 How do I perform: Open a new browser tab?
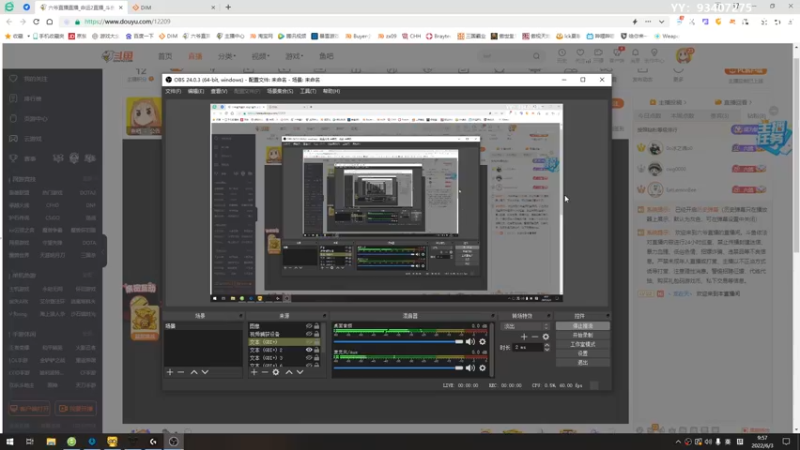(x=228, y=7)
